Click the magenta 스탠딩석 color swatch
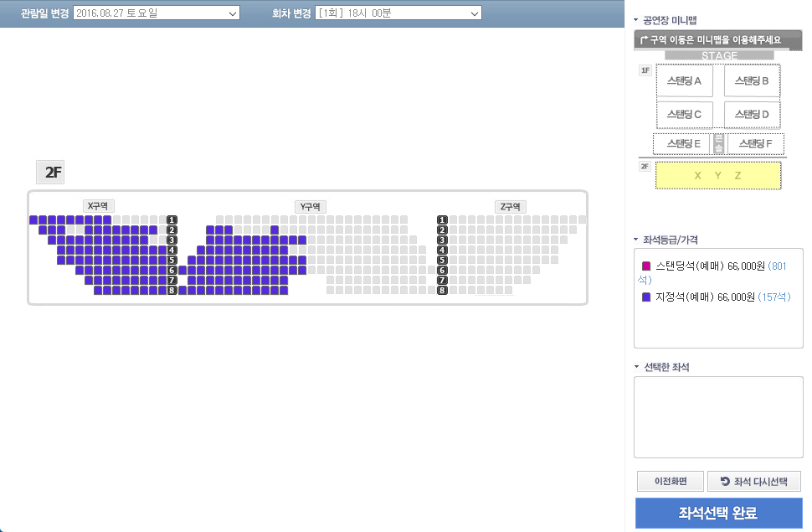Viewport: 812px width, 532px height. (x=645, y=265)
